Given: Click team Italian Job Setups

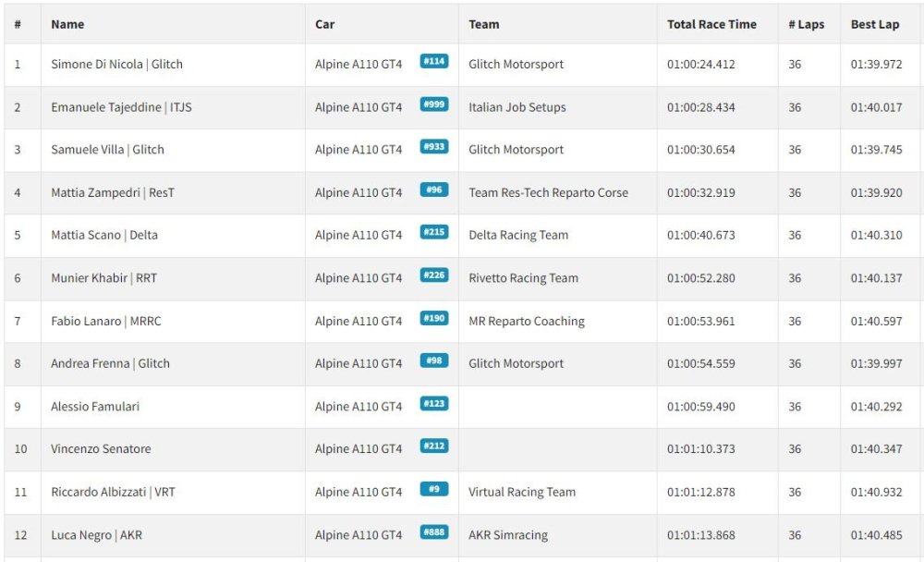Looking at the screenshot, I should pos(517,107).
